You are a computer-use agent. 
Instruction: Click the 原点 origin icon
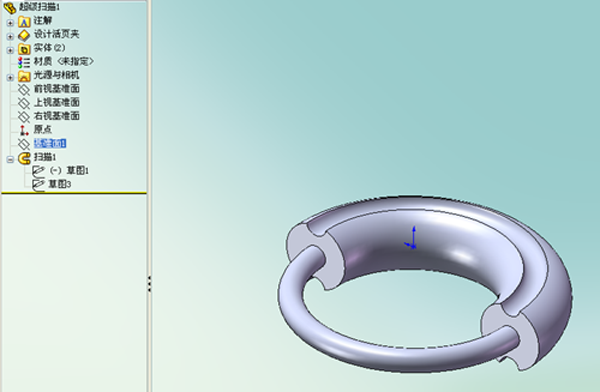24,131
